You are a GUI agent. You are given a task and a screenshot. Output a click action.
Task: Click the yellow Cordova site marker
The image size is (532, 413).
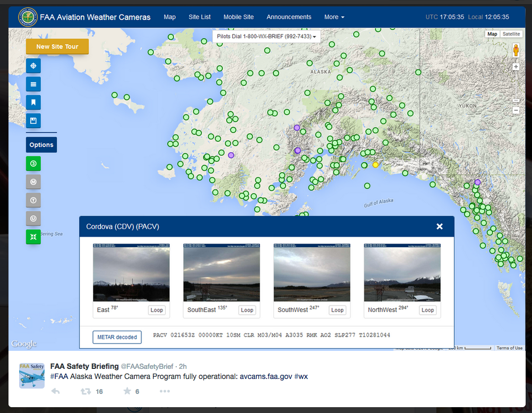click(375, 165)
